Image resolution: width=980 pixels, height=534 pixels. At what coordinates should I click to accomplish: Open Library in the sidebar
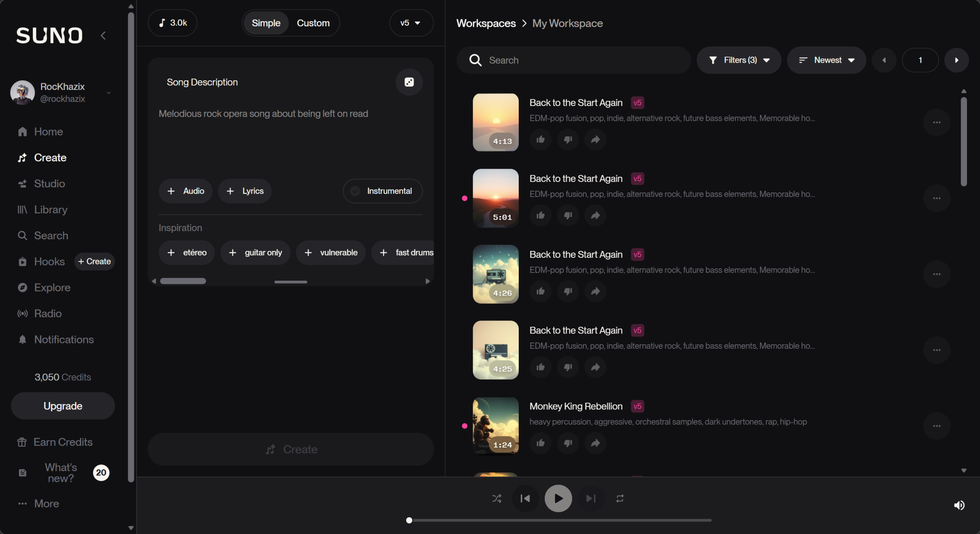click(51, 210)
